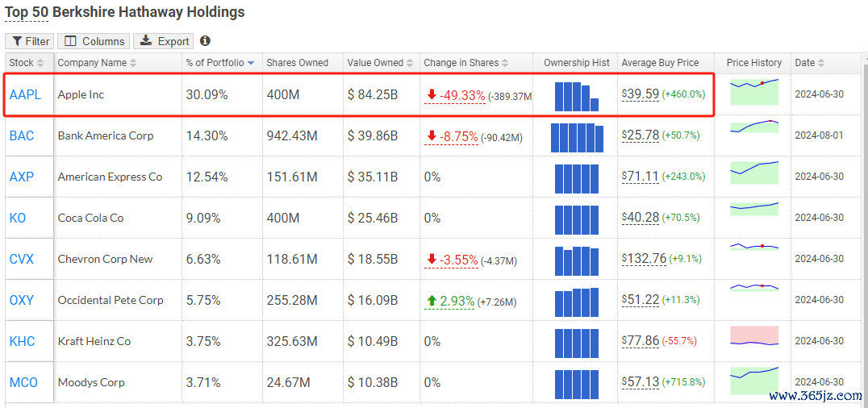Image resolution: width=868 pixels, height=408 pixels.
Task: Open the Columns chooser button
Action: 94,41
